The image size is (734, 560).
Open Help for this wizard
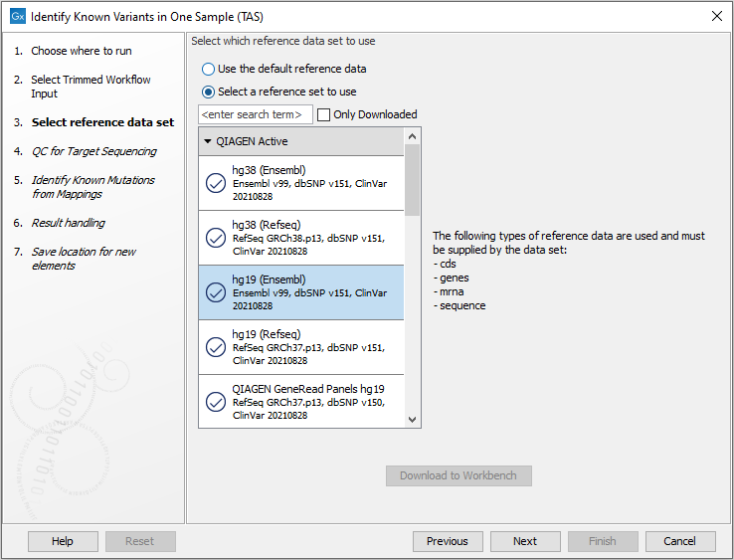(63, 541)
